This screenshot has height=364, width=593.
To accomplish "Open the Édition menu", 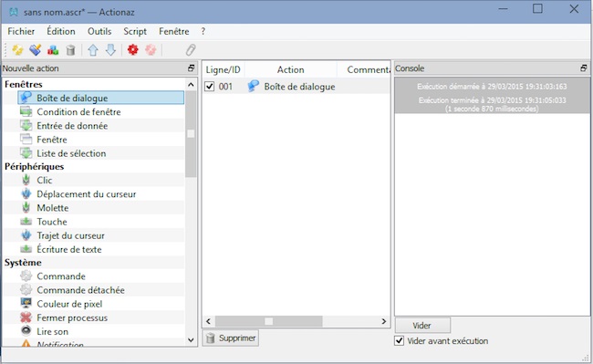I will [x=61, y=31].
